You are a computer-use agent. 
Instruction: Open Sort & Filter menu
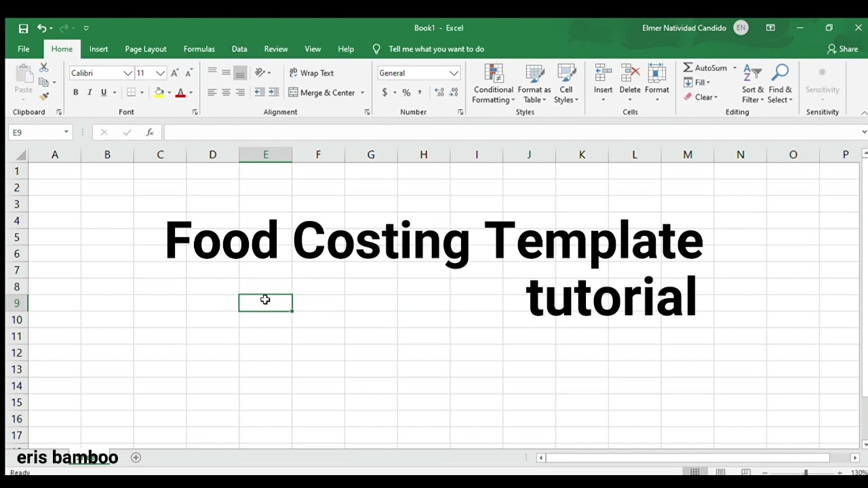(753, 84)
